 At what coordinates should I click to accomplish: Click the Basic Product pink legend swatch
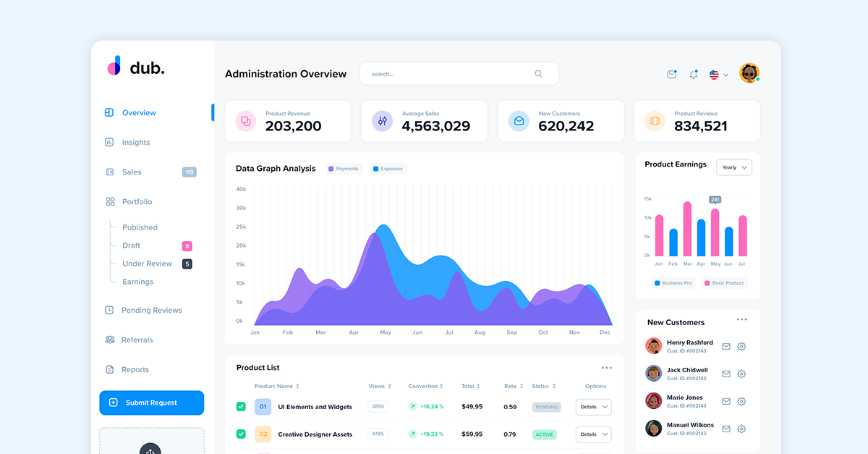707,283
